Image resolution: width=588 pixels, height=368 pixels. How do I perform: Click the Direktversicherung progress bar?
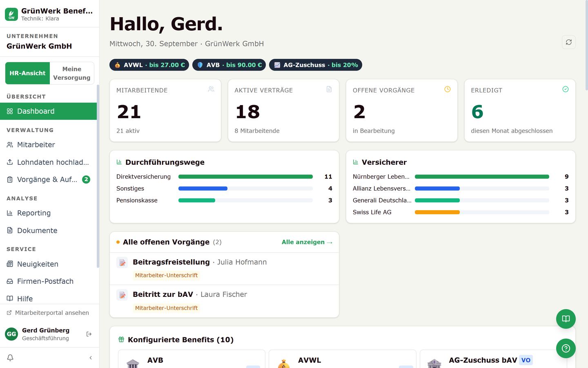(x=245, y=177)
